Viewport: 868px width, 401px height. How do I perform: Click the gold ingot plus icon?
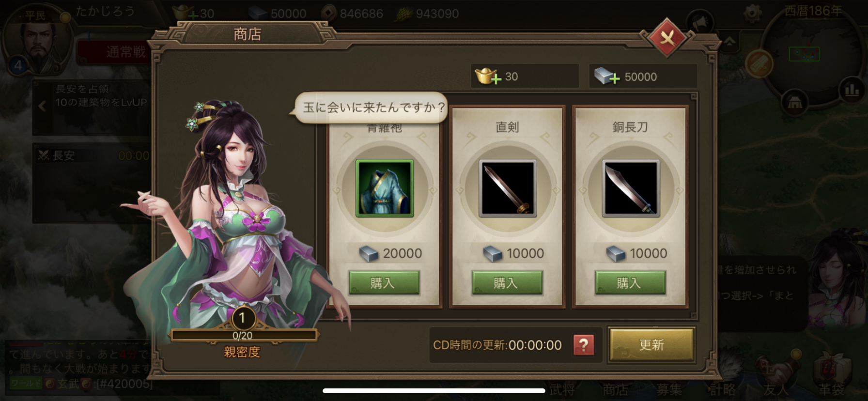(x=488, y=76)
